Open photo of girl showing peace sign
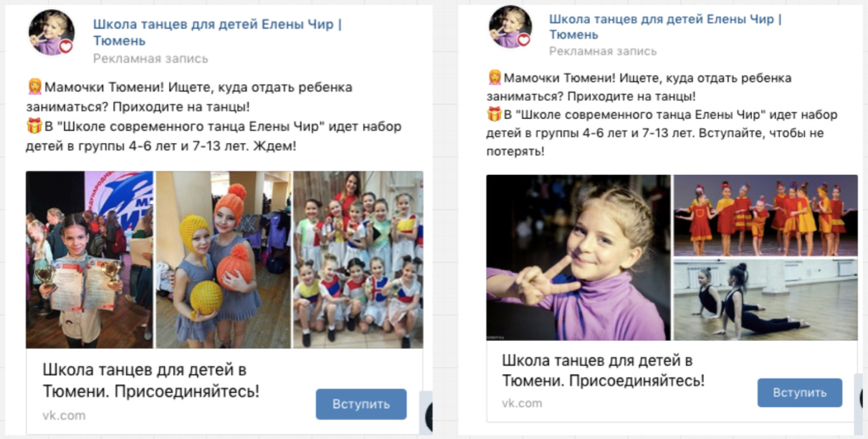This screenshot has width=868, height=439. click(x=578, y=258)
